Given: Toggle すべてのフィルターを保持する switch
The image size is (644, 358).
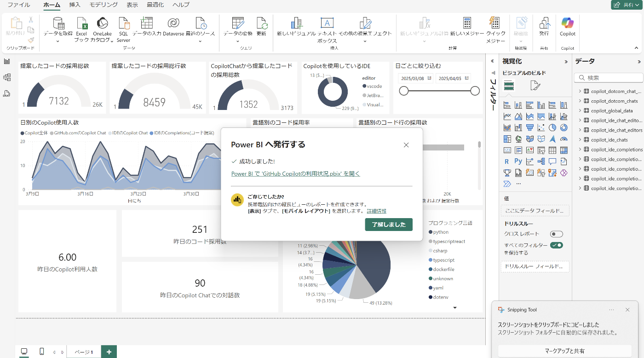Looking at the screenshot, I should (x=556, y=245).
